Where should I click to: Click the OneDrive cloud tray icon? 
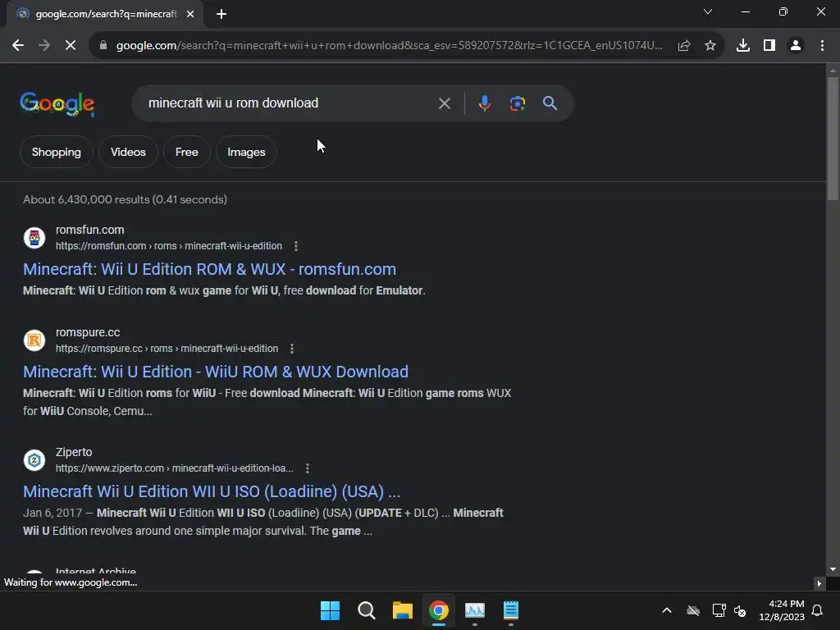coord(693,610)
